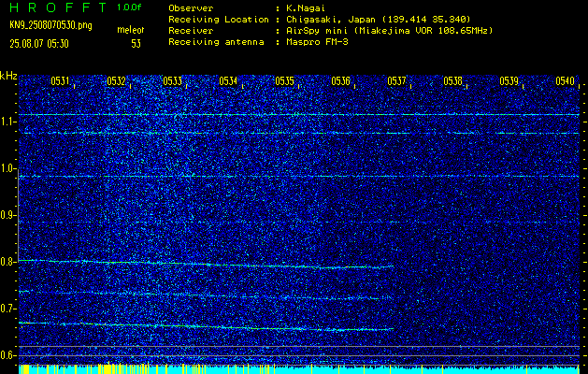
Task: Click the 0.7 kHz axis label
Action: [7, 309]
